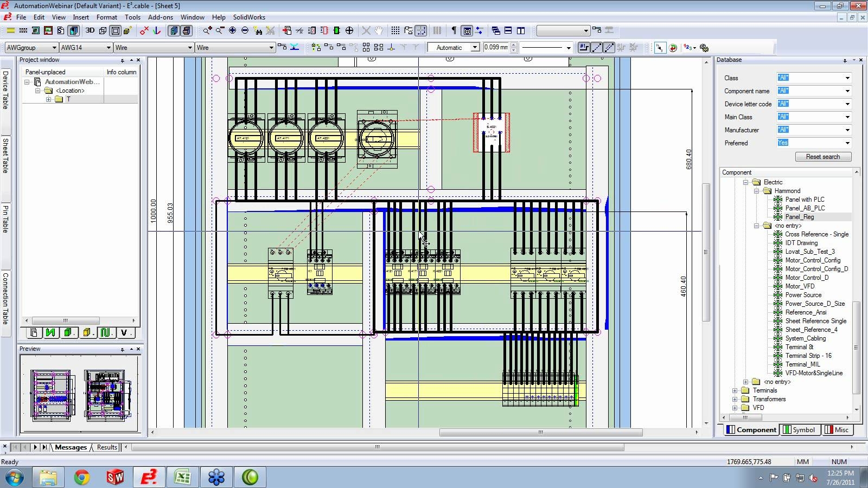Click the Zoom In toolbar icon

coord(206,31)
